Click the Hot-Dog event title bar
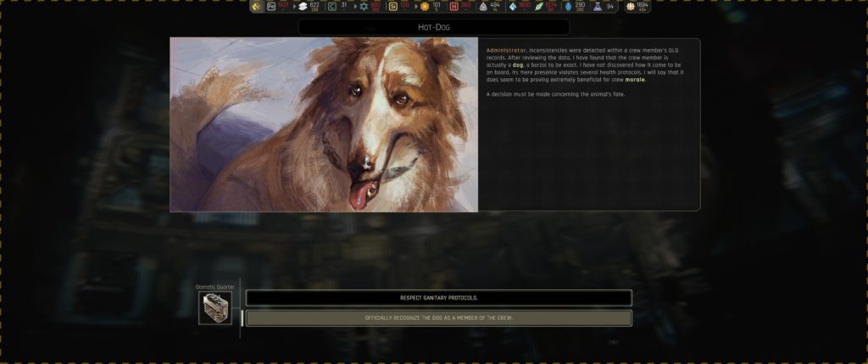Screen dimensions: 868x364 (433, 27)
